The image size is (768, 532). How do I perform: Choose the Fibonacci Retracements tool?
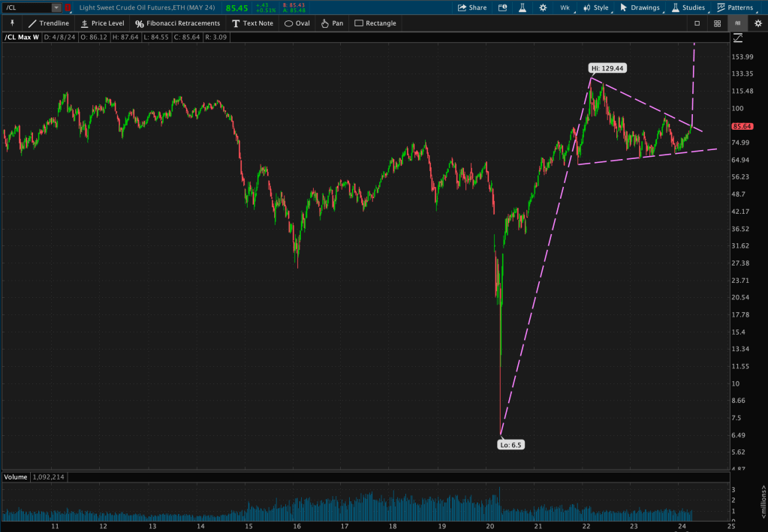point(177,23)
